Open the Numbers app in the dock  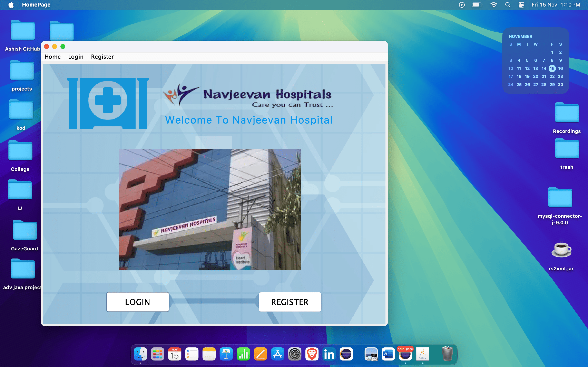[243, 354]
